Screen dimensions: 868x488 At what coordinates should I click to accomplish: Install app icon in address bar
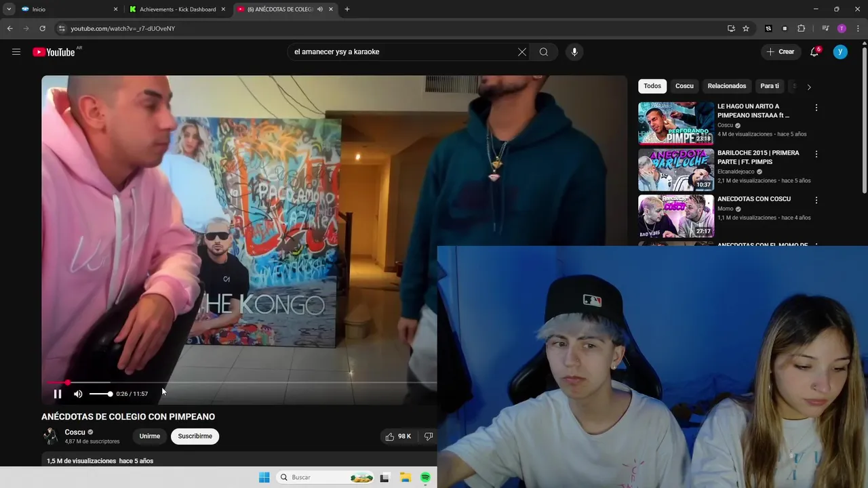[x=731, y=28]
